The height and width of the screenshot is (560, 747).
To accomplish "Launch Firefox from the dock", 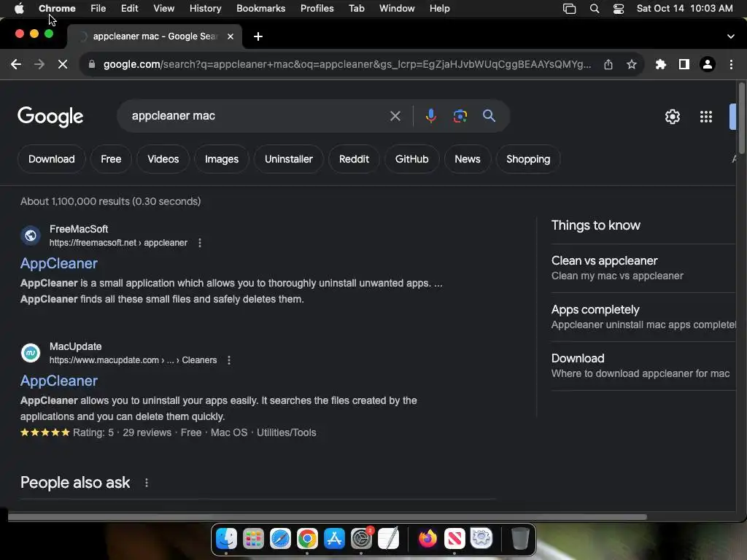I will click(427, 539).
